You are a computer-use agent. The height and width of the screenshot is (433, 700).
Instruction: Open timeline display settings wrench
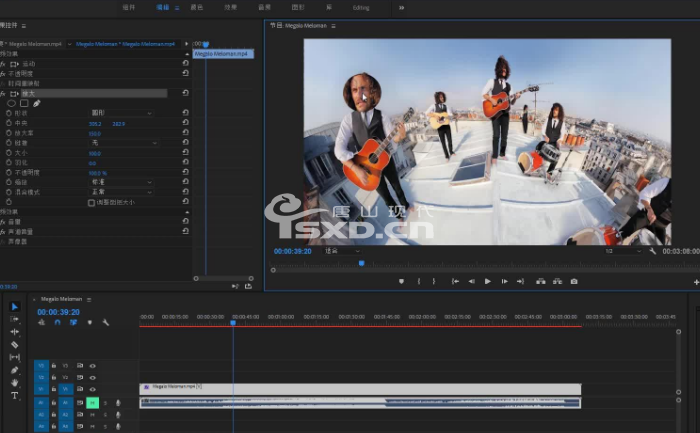(x=106, y=322)
